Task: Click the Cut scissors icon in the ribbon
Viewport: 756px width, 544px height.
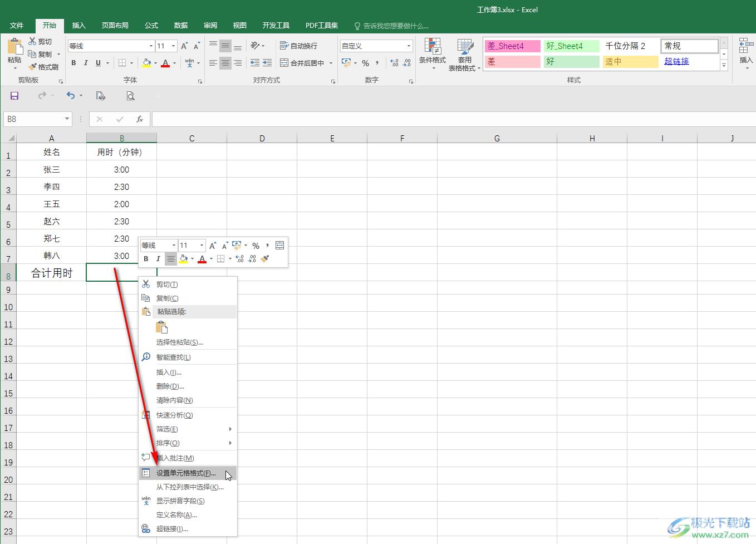Action: [x=32, y=41]
